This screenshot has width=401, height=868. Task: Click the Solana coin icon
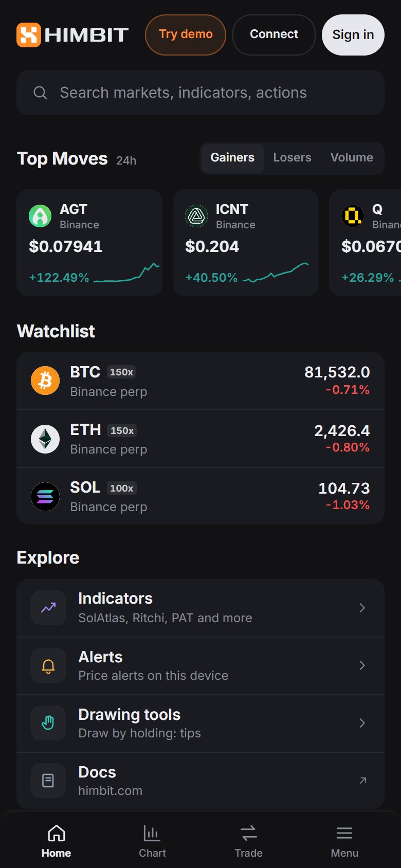[x=45, y=496]
